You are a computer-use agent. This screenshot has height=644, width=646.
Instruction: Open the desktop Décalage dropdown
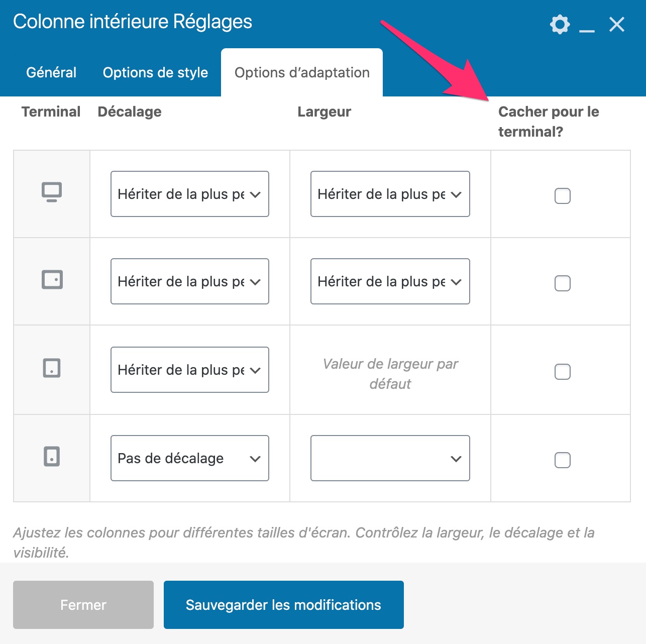(189, 194)
